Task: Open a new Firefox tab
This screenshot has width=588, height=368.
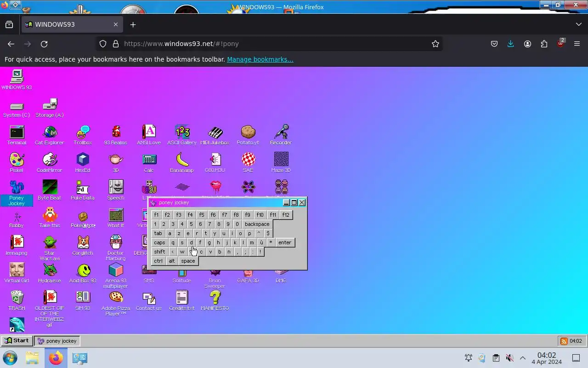Action: coord(133,24)
